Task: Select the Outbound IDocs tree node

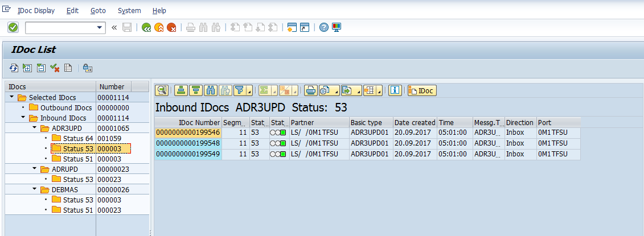Action: 65,108
